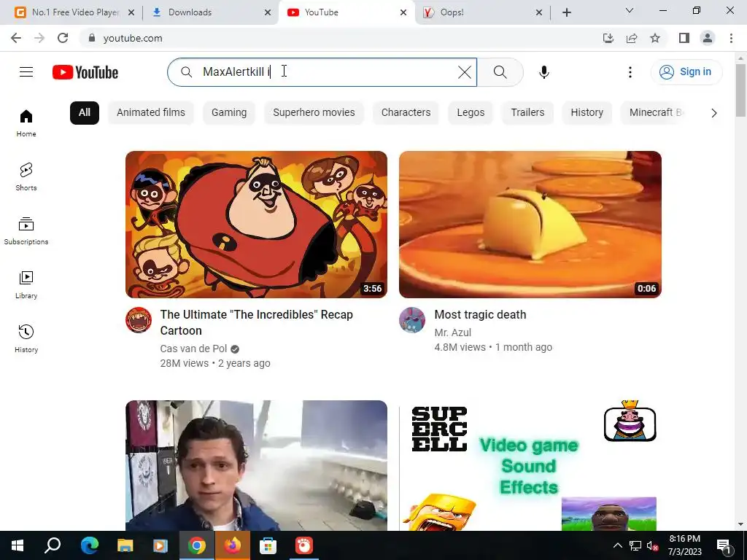This screenshot has height=560, width=747.
Task: Open a new browser tab
Action: (566, 12)
